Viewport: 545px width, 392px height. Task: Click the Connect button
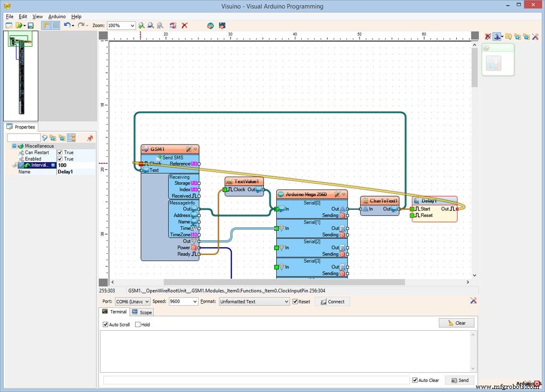[x=332, y=302]
